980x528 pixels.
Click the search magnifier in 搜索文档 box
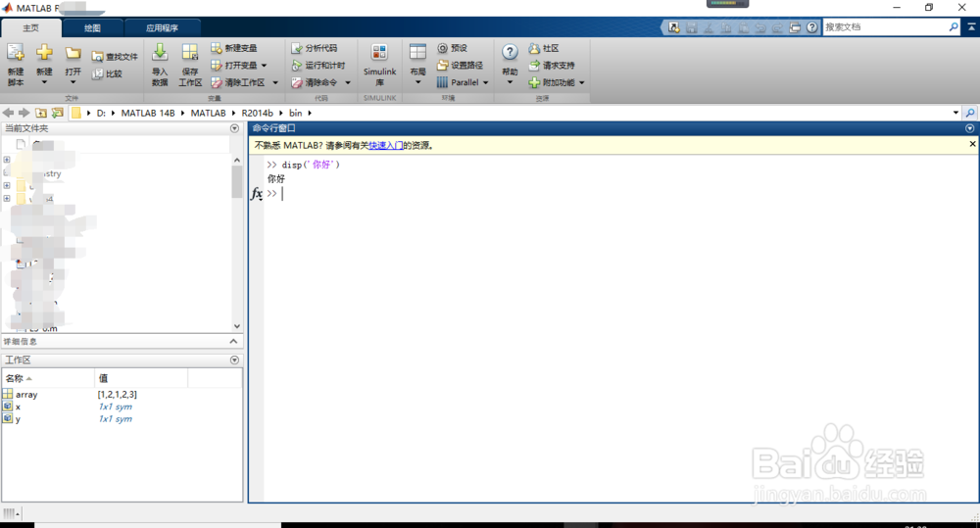pos(954,26)
